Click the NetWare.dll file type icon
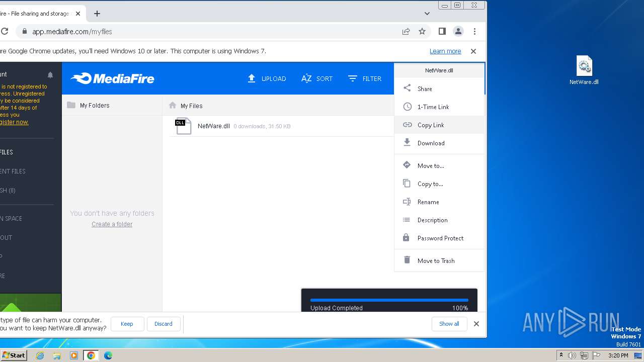This screenshot has height=362, width=644. [183, 126]
